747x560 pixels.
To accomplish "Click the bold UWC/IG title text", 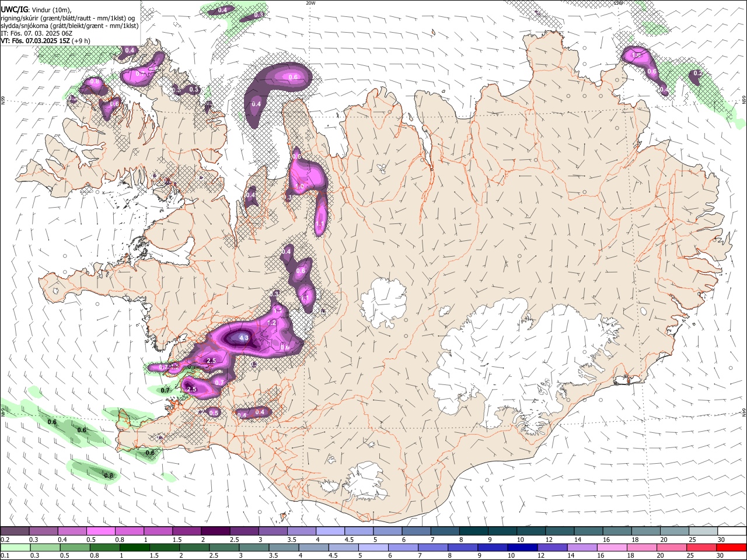I will tap(14, 9).
